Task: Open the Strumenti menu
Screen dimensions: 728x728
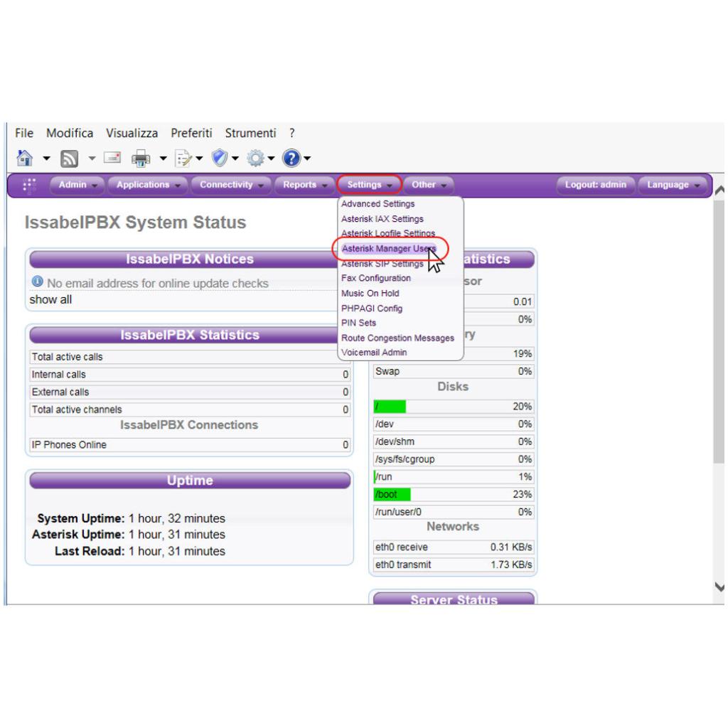Action: [251, 133]
